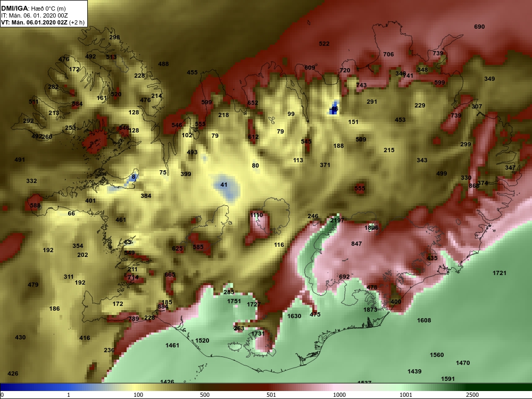Click the map value 1560
Screen dimensions: 532x399
click(x=437, y=355)
